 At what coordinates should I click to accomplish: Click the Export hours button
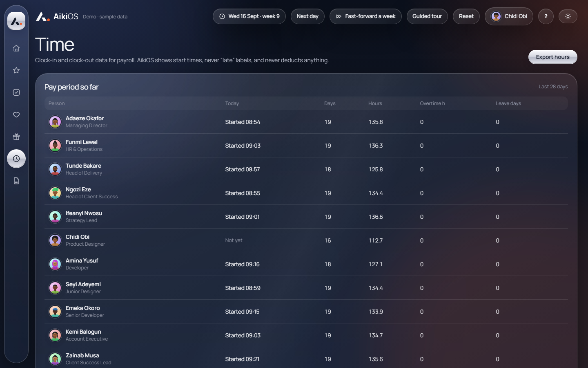click(x=552, y=57)
